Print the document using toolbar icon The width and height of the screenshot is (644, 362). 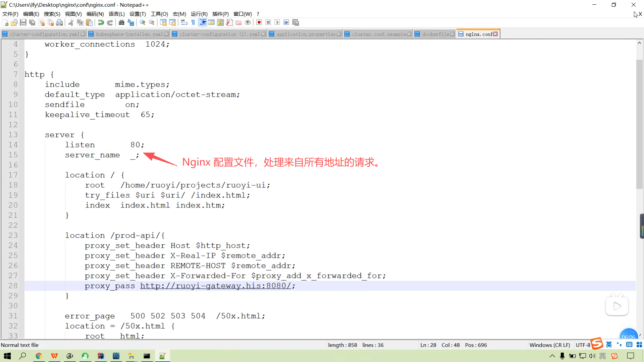(60, 22)
